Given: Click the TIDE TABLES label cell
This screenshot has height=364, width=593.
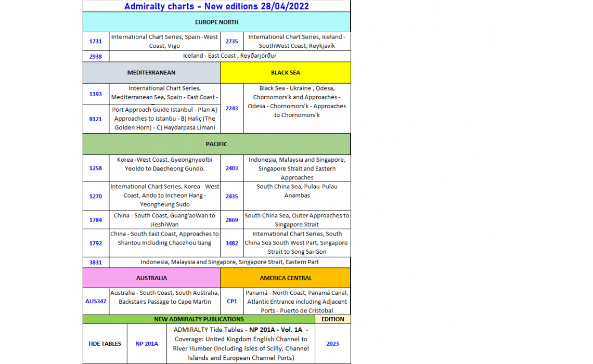Looking at the screenshot, I should click(105, 344).
